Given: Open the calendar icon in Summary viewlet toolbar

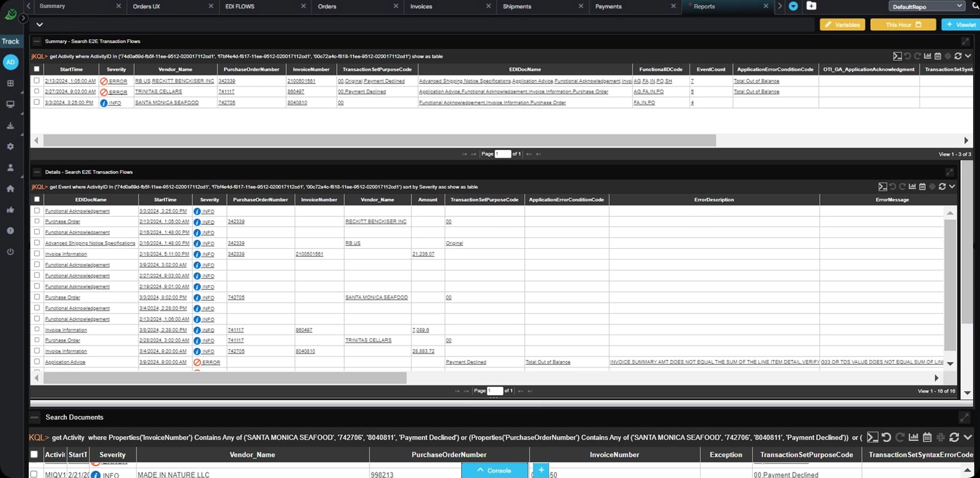Looking at the screenshot, I should pos(937,56).
